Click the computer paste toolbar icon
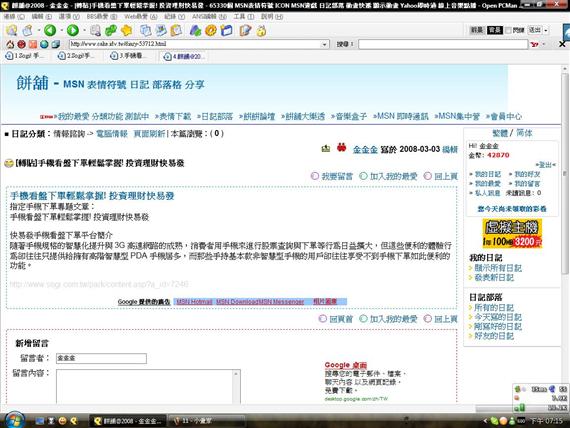 click(x=161, y=30)
